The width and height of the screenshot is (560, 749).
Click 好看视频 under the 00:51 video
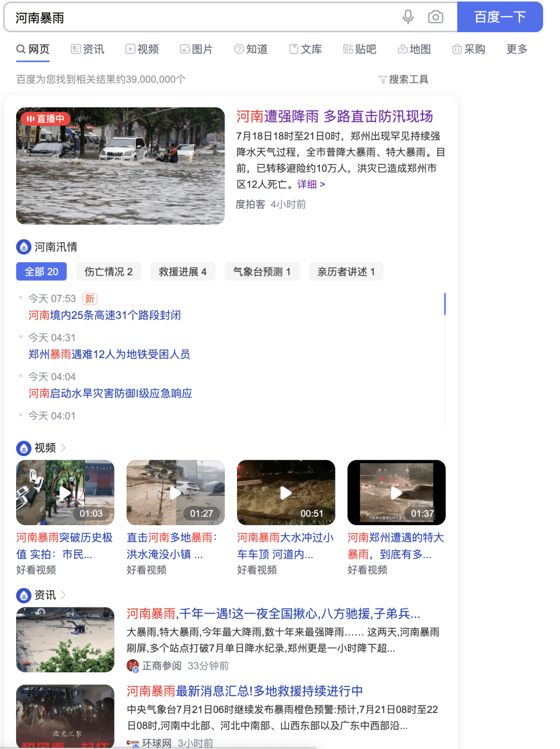257,570
